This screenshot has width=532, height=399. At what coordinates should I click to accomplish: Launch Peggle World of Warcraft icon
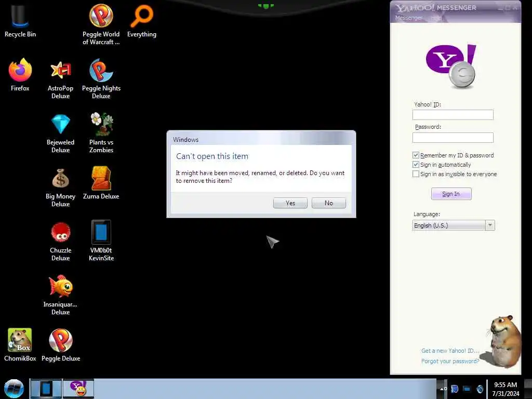click(x=101, y=24)
